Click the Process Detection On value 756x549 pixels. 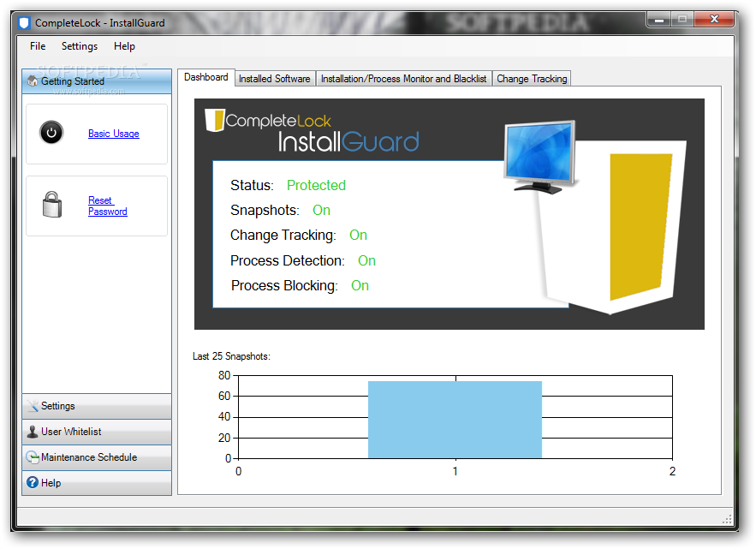tap(366, 261)
